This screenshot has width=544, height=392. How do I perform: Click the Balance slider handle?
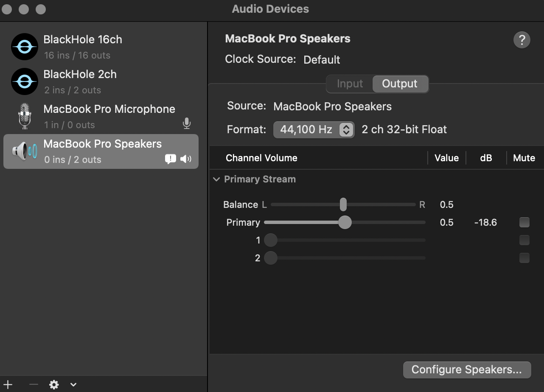pyautogui.click(x=343, y=204)
